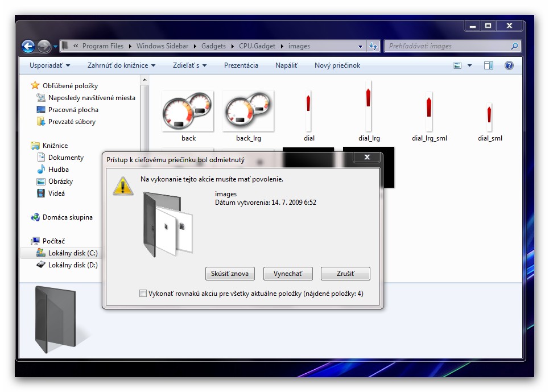Open Help with the question mark icon
Screen dimensions: 549x392
tap(509, 65)
